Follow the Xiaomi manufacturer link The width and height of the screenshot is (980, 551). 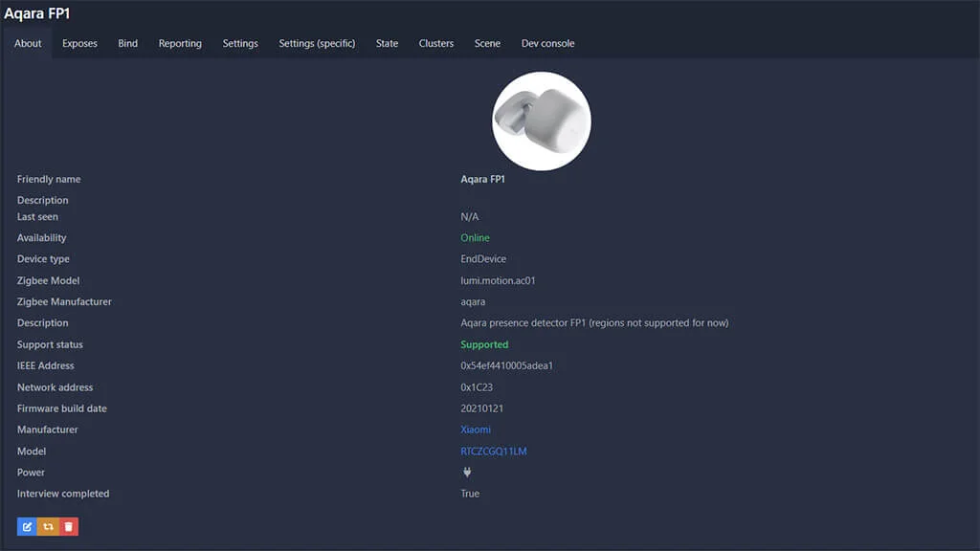476,430
